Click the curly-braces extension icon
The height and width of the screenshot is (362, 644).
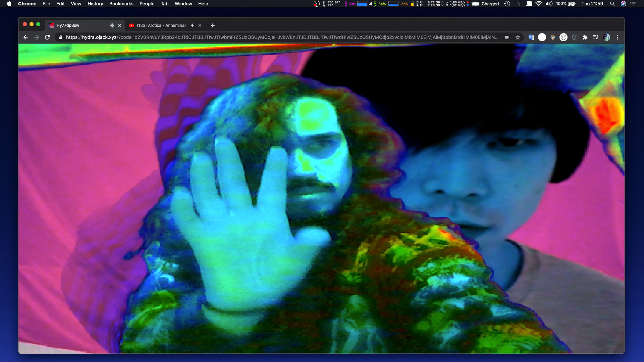[x=563, y=37]
